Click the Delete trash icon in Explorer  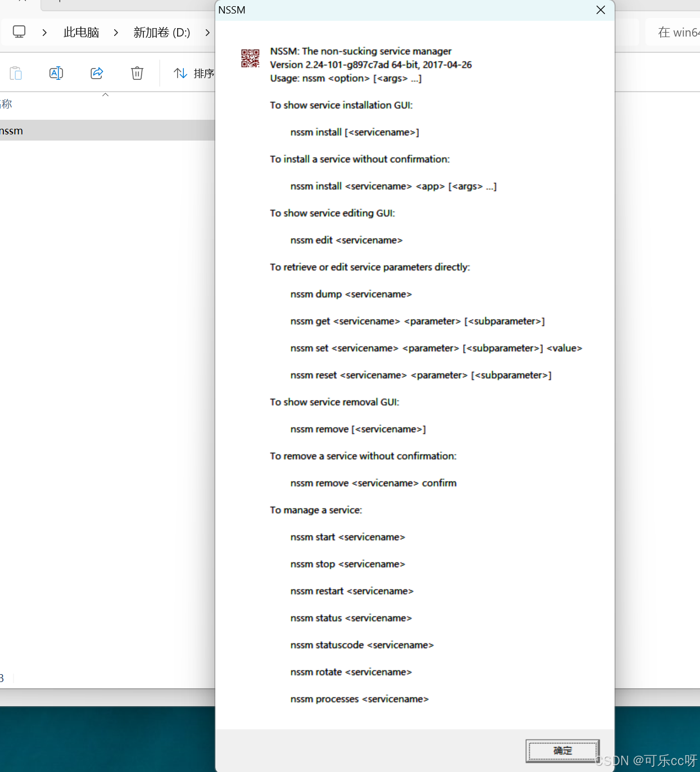[137, 73]
